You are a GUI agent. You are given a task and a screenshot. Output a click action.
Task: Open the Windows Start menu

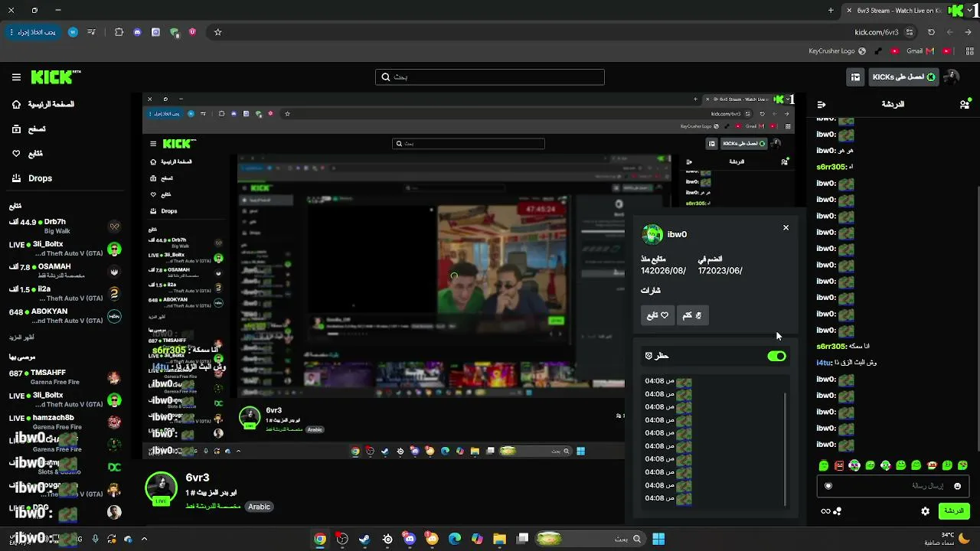pos(658,539)
